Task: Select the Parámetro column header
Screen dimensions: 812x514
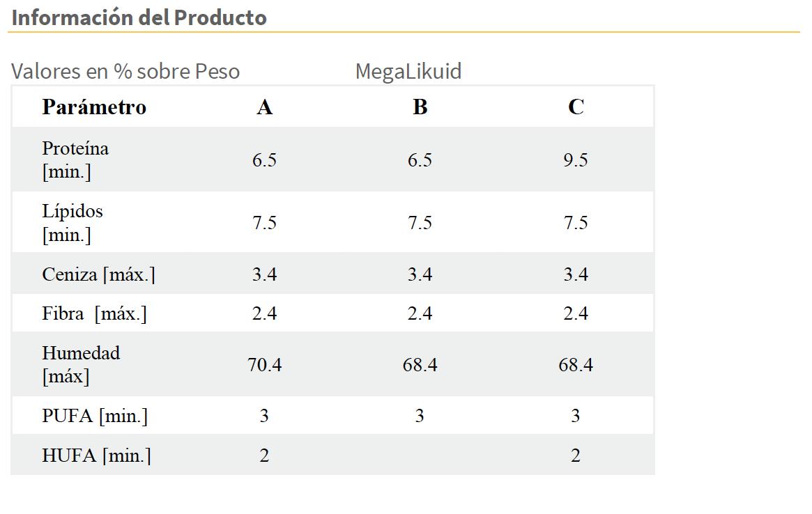Action: [x=94, y=107]
